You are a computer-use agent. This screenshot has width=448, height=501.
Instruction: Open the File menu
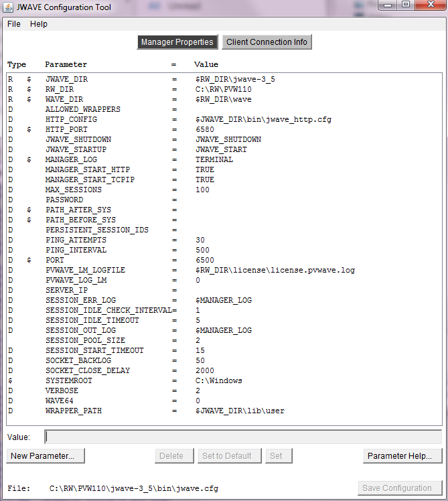14,24
